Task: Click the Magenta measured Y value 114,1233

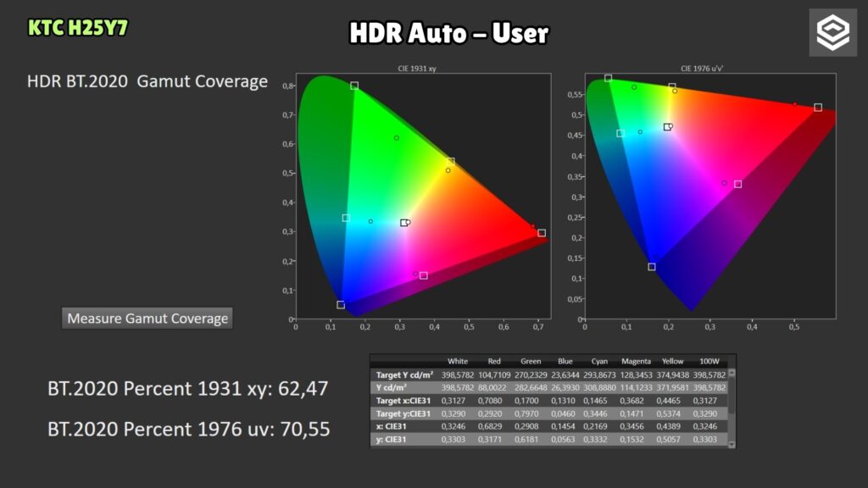Action: 636,387
